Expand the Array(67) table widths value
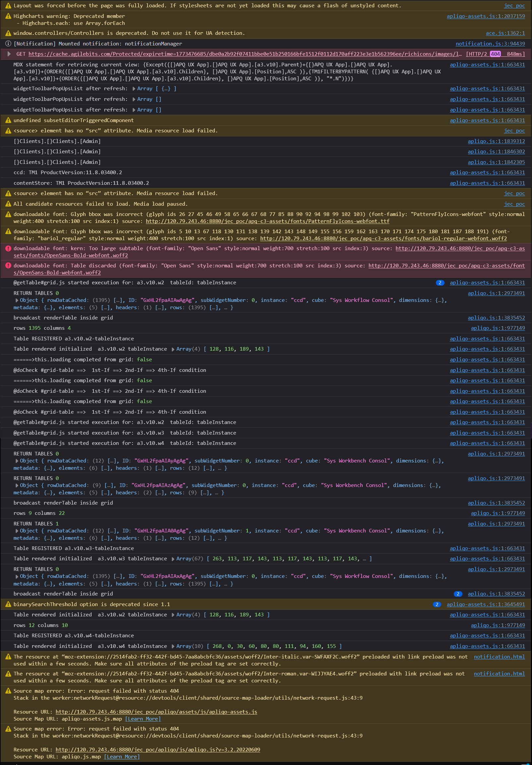Viewport: 532px width, 765px height. (173, 559)
